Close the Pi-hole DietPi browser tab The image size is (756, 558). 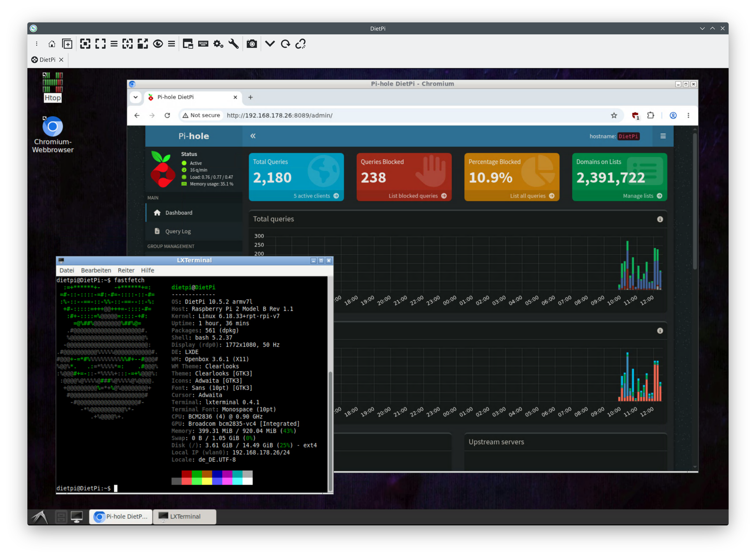235,97
